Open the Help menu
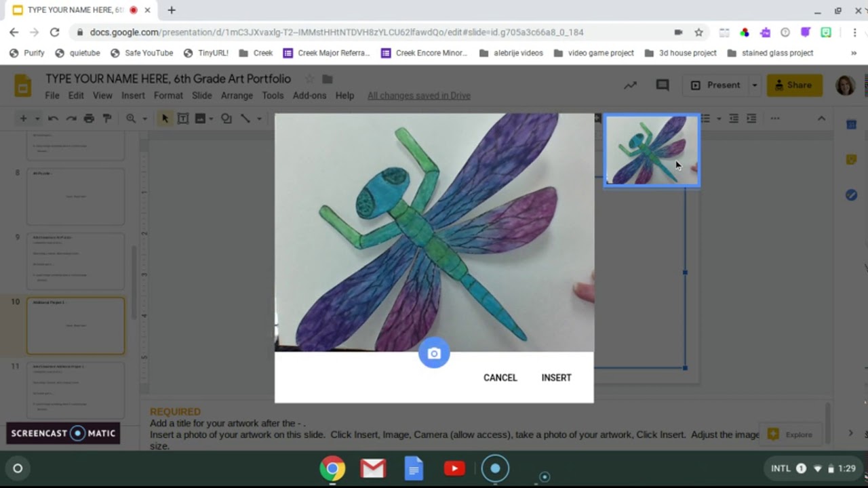 (344, 96)
